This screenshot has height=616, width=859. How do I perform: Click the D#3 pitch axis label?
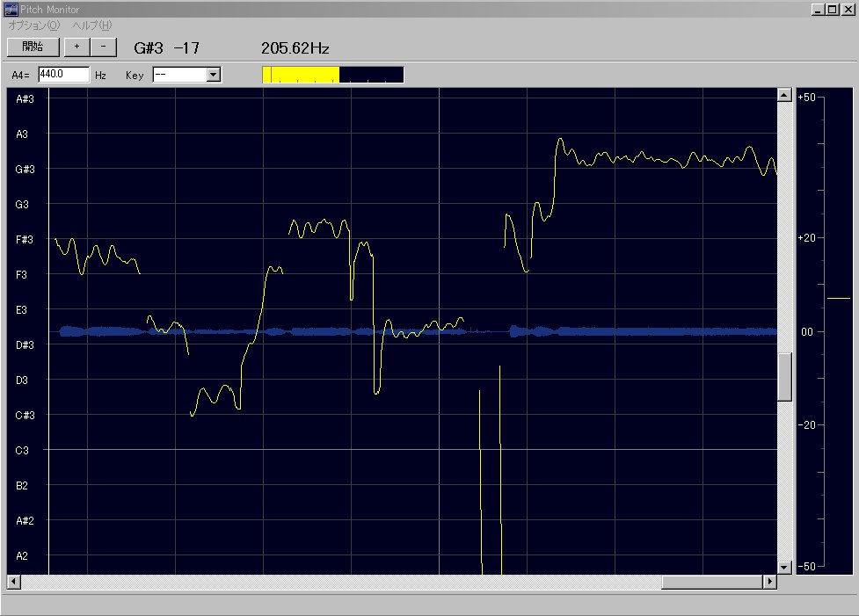click(x=25, y=345)
